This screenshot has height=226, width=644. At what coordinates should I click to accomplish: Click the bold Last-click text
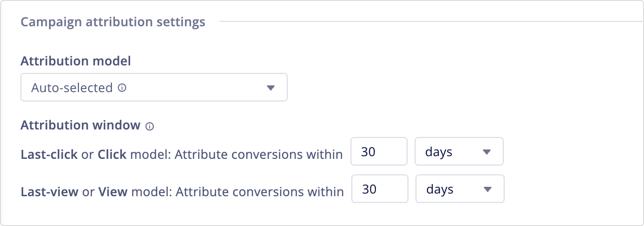49,154
